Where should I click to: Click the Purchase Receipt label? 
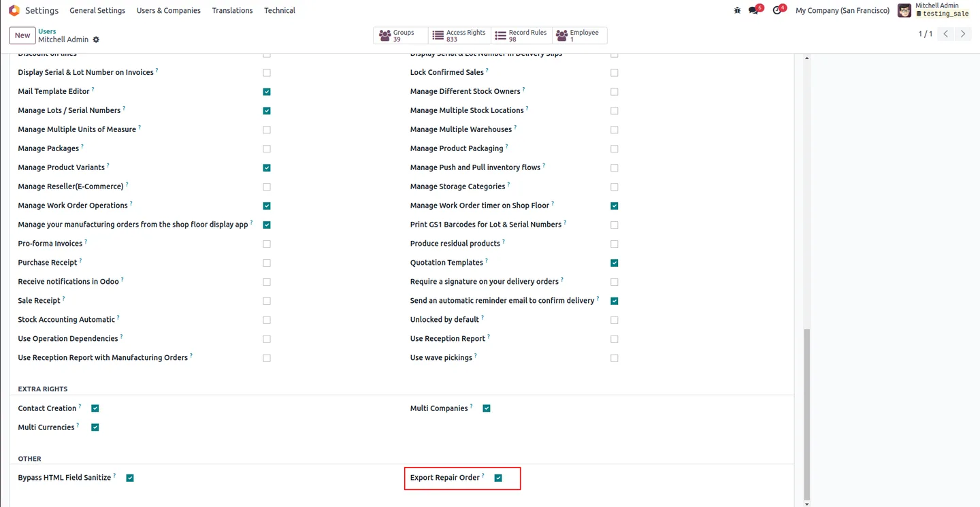click(48, 263)
